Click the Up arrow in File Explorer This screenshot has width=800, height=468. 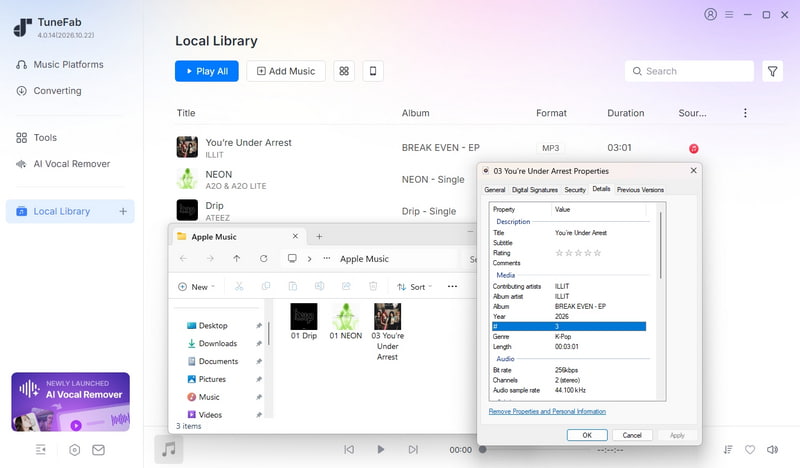(x=237, y=259)
